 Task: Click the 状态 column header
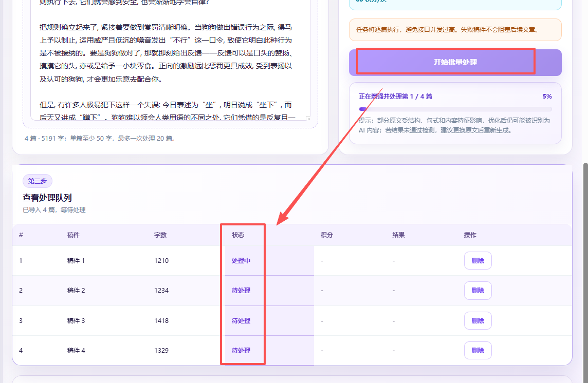point(238,235)
